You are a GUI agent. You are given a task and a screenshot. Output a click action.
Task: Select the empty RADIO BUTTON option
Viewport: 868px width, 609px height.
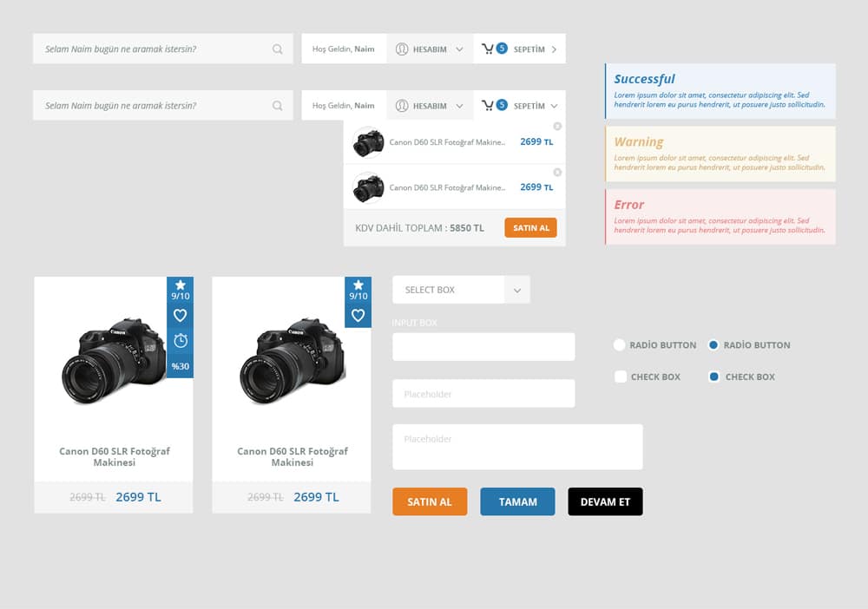pyautogui.click(x=620, y=344)
